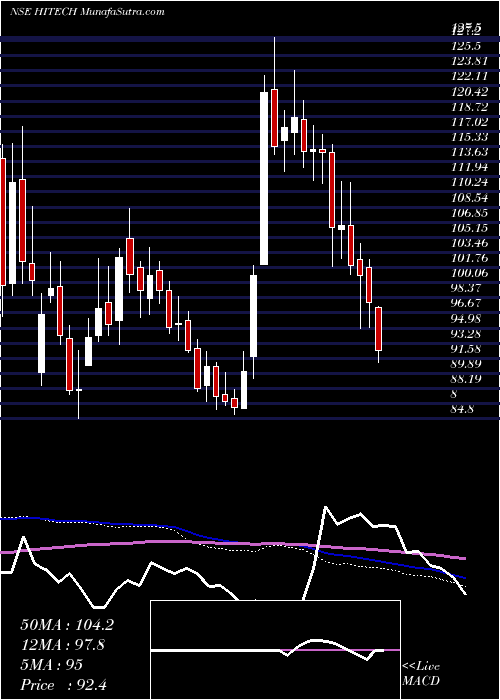Select the 115.33 price axis label
This screenshot has width=500, height=700.
click(470, 137)
